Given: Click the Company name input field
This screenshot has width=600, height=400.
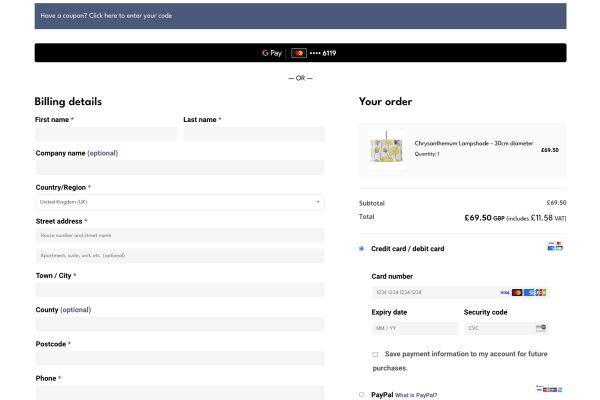Looking at the screenshot, I should pos(180,168).
